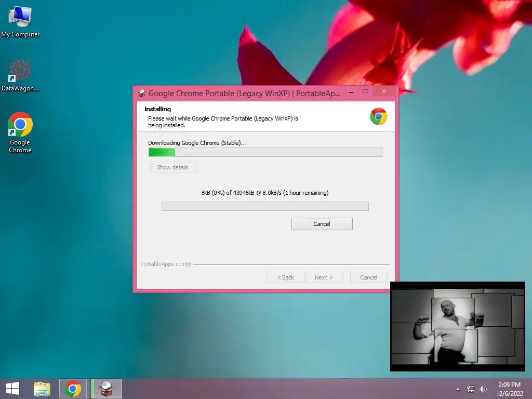Image resolution: width=532 pixels, height=399 pixels.
Task: Click the 'Installing' heading
Action: click(x=158, y=109)
